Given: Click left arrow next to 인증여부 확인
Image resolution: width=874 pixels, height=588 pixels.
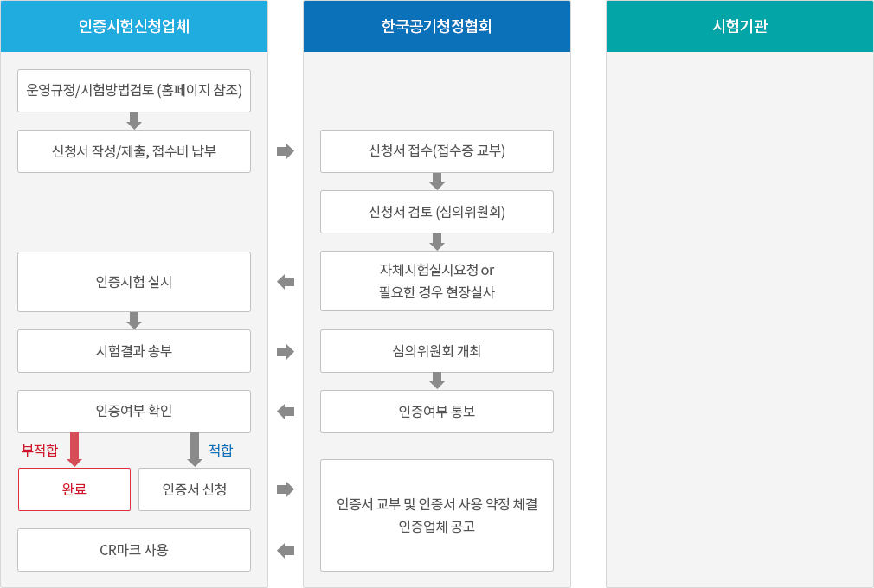Looking at the screenshot, I should coord(286,412).
